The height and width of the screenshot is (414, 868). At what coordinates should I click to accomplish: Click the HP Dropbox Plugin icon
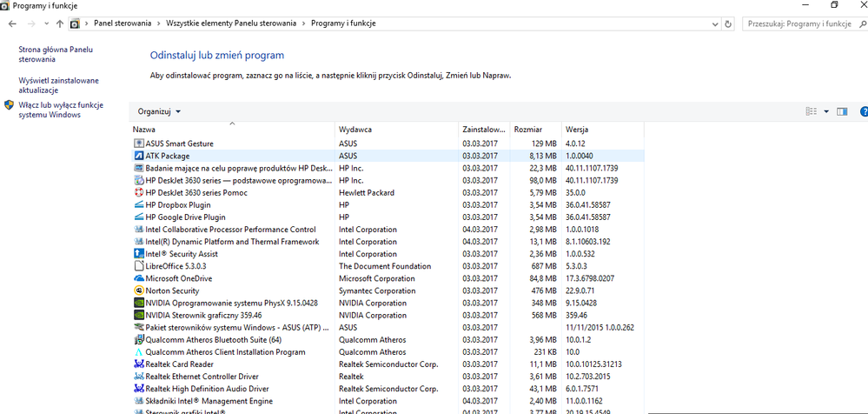pyautogui.click(x=138, y=205)
